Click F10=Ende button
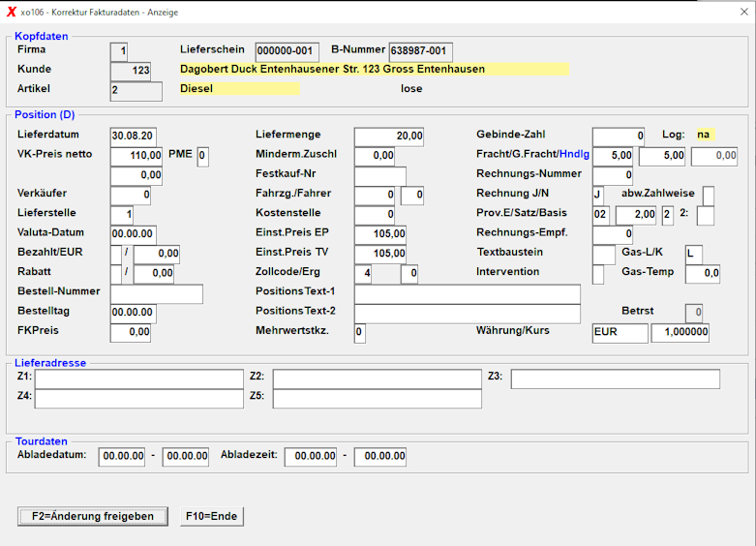756x546 pixels. [x=212, y=516]
